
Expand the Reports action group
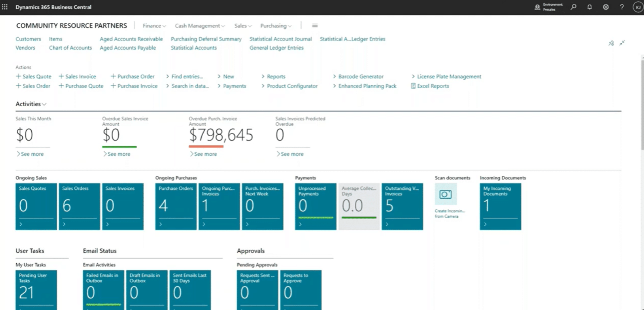pyautogui.click(x=274, y=76)
